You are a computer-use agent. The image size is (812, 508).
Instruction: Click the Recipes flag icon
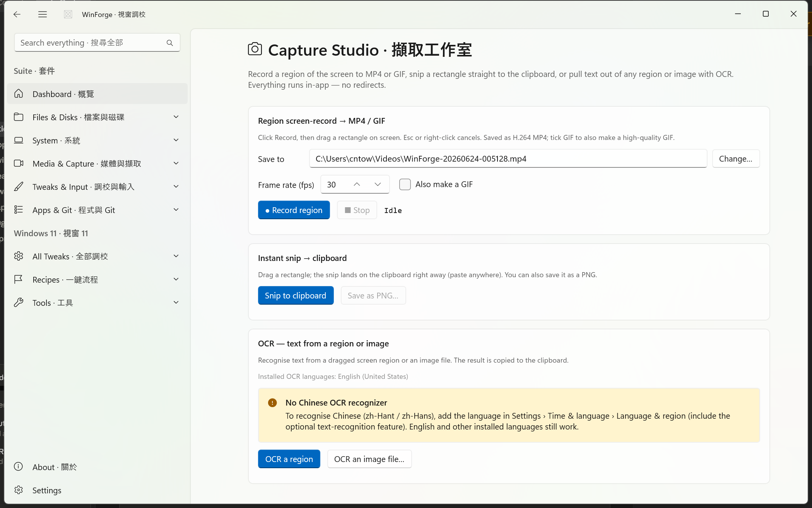19,279
